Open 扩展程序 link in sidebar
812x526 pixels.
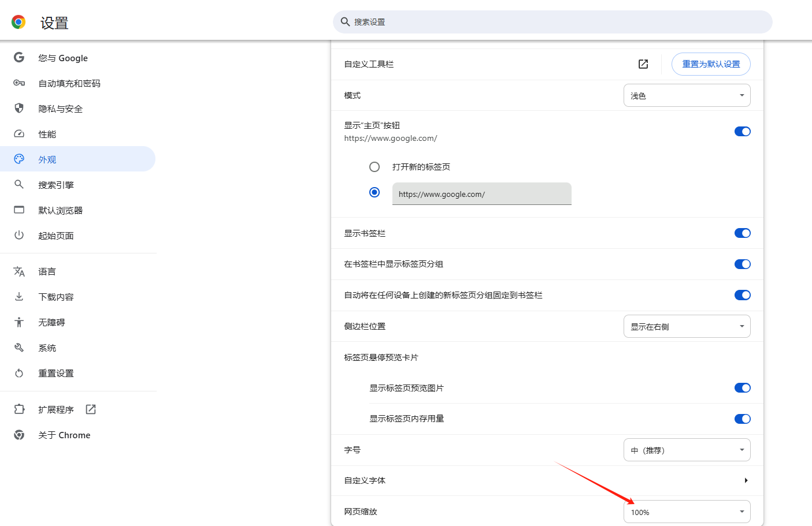[77, 409]
